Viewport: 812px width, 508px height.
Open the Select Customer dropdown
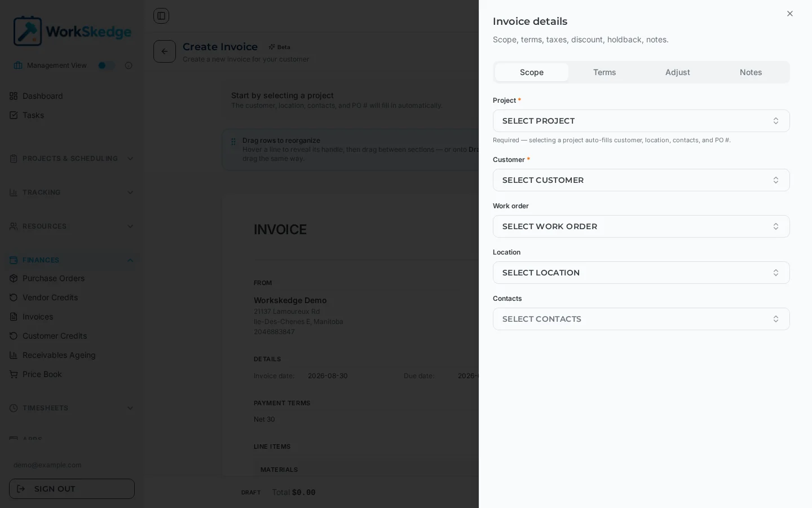(x=641, y=180)
